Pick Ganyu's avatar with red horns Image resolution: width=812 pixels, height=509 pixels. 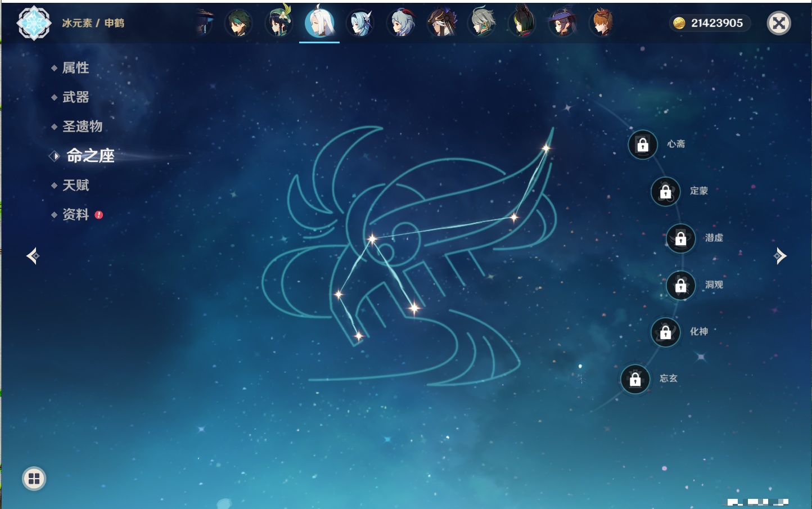point(400,23)
